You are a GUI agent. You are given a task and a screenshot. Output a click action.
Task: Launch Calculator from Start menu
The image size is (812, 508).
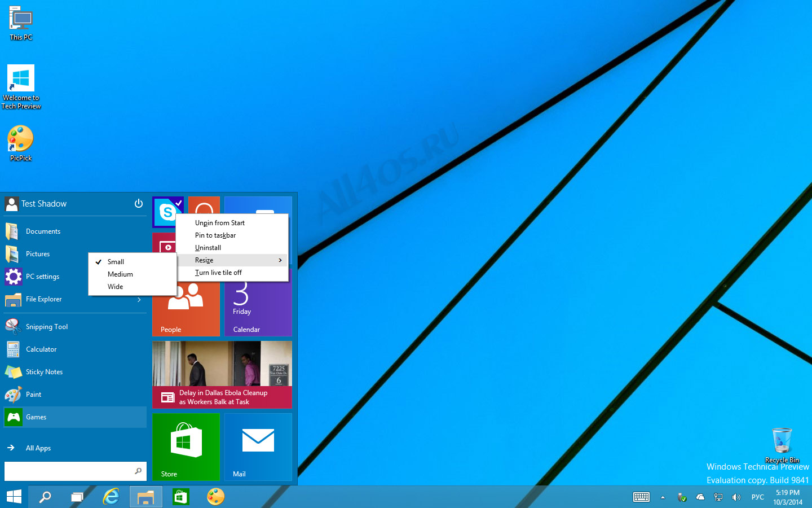(75, 349)
